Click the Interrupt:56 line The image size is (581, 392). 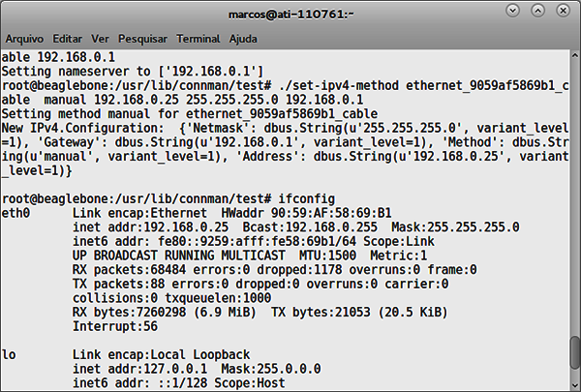coord(115,326)
